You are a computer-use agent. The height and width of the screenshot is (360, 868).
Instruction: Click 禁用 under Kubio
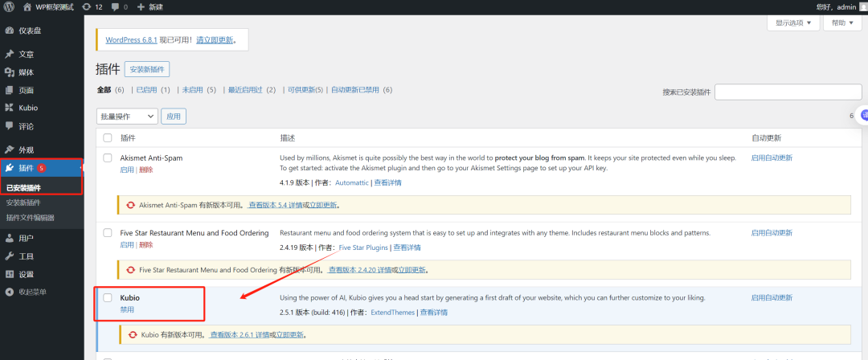tap(127, 309)
